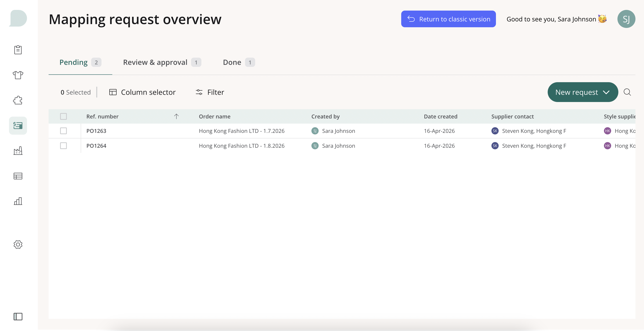Click the 0 Selected counter
The width and height of the screenshot is (644, 331).
(76, 92)
